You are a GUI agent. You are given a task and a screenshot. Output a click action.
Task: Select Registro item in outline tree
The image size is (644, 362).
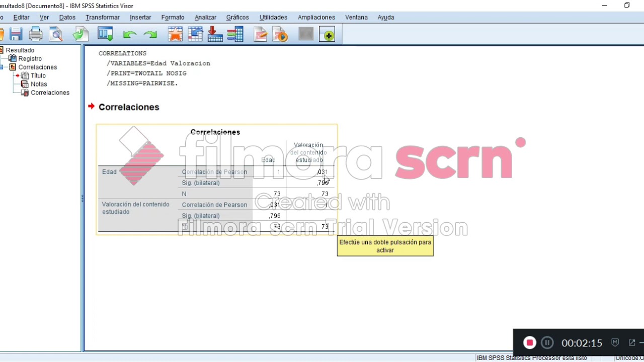30,59
